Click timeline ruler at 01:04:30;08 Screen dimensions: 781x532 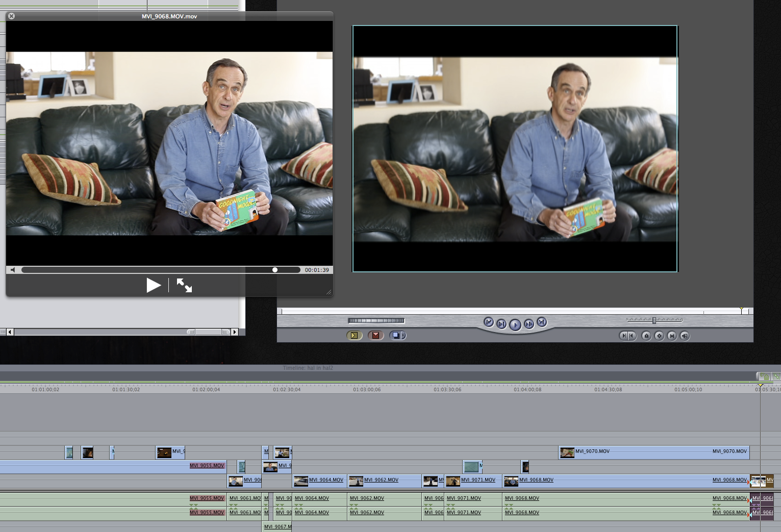tap(608, 390)
